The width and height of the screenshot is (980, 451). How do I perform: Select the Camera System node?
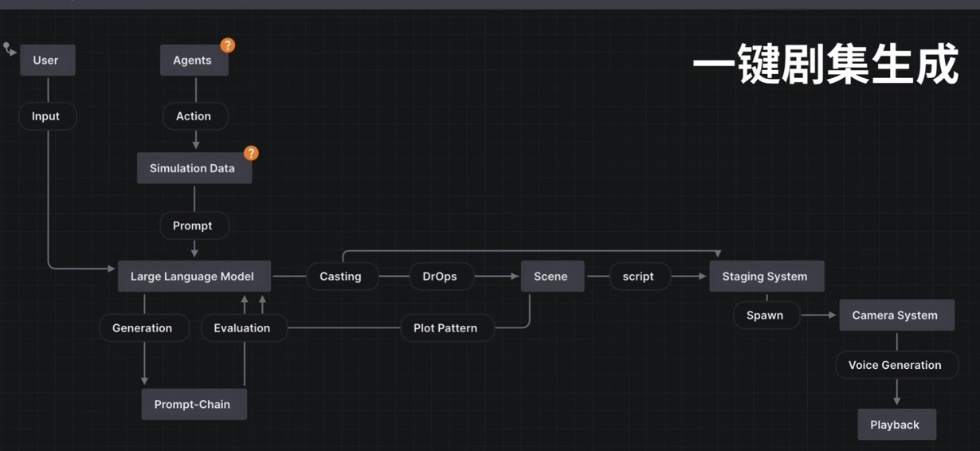896,315
